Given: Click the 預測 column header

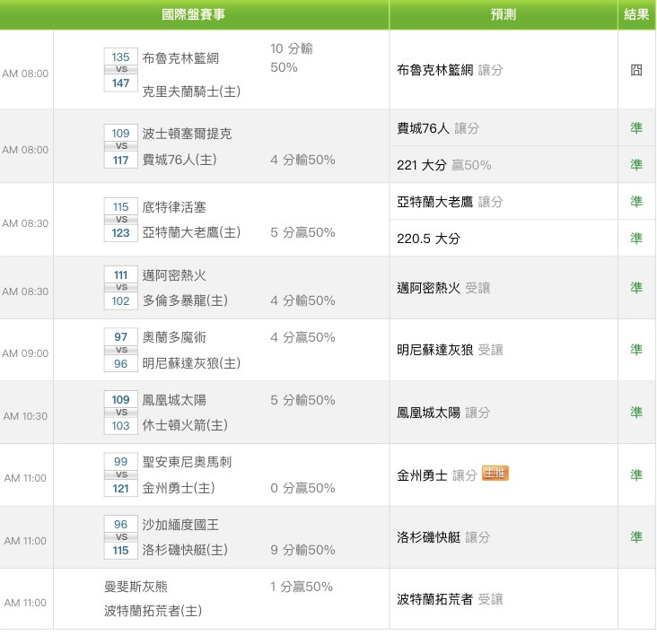Looking at the screenshot, I should (x=504, y=14).
